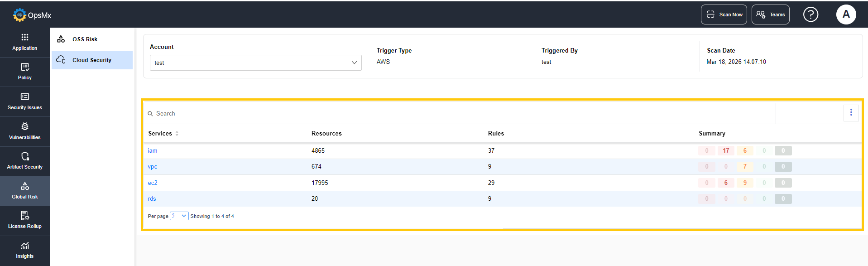Open the Per page dropdown
Image resolution: width=868 pixels, height=266 pixels.
179,216
